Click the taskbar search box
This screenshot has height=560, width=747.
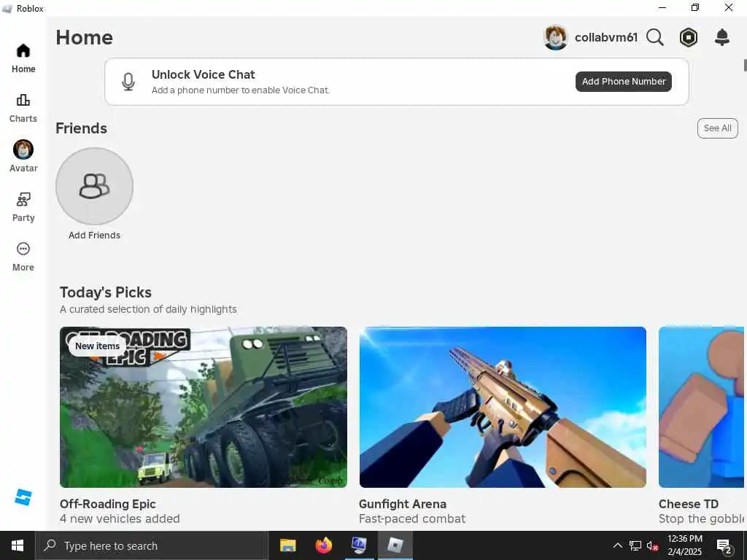point(152,545)
